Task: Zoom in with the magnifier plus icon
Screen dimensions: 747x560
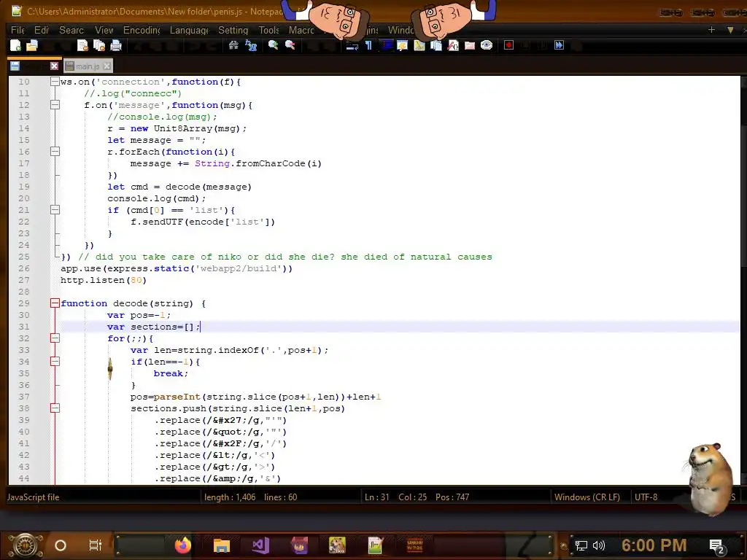Action: click(x=273, y=46)
